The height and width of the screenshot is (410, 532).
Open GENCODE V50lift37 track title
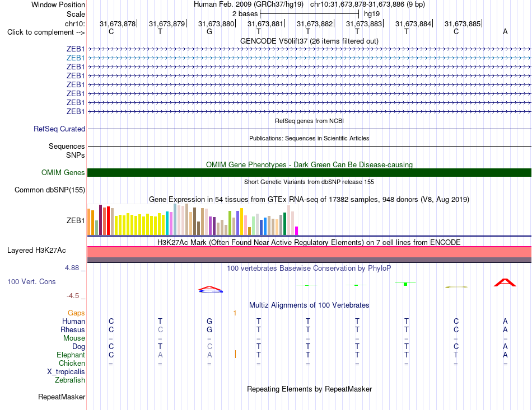tap(309, 41)
